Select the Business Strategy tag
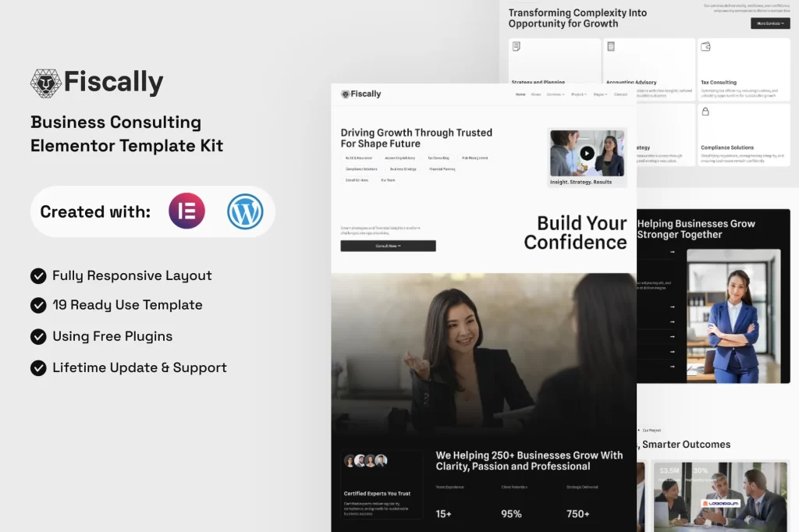Screen dimensions: 799x532 (403, 169)
